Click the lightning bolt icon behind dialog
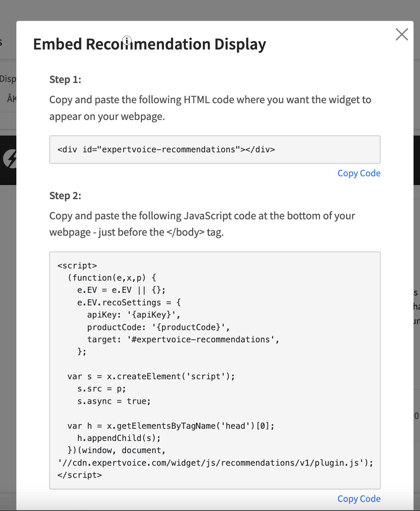The width and height of the screenshot is (420, 511). pos(10,159)
